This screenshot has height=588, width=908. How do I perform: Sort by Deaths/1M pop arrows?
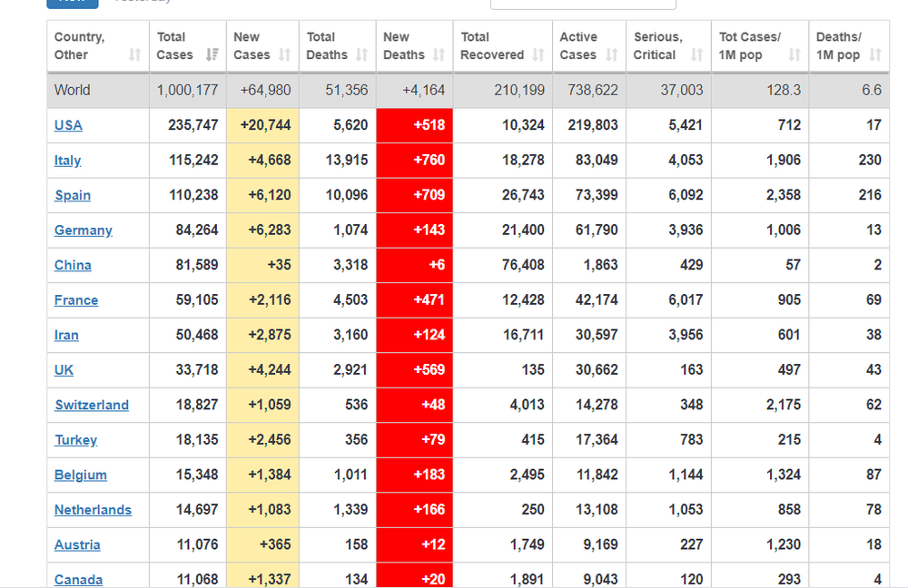tap(875, 55)
